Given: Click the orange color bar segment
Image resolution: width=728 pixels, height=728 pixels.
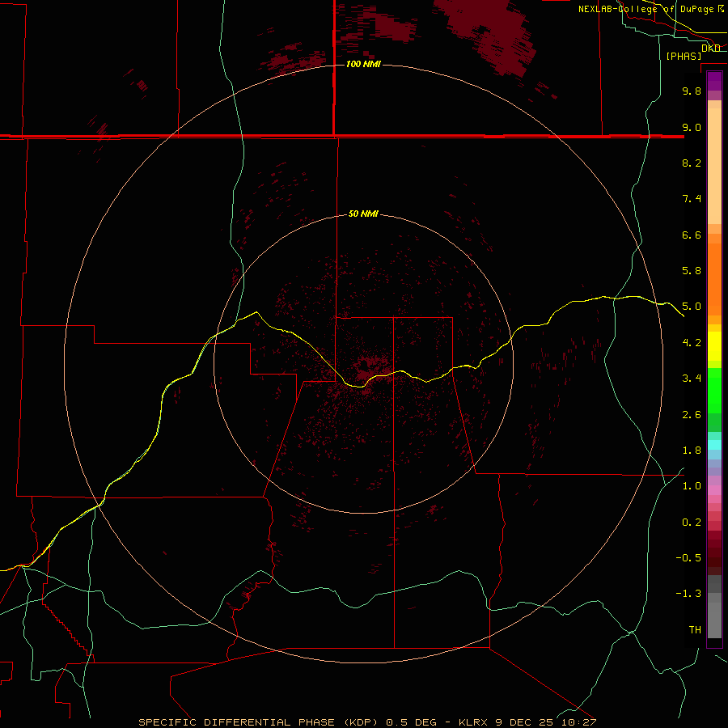Looking at the screenshot, I should 714,279.
